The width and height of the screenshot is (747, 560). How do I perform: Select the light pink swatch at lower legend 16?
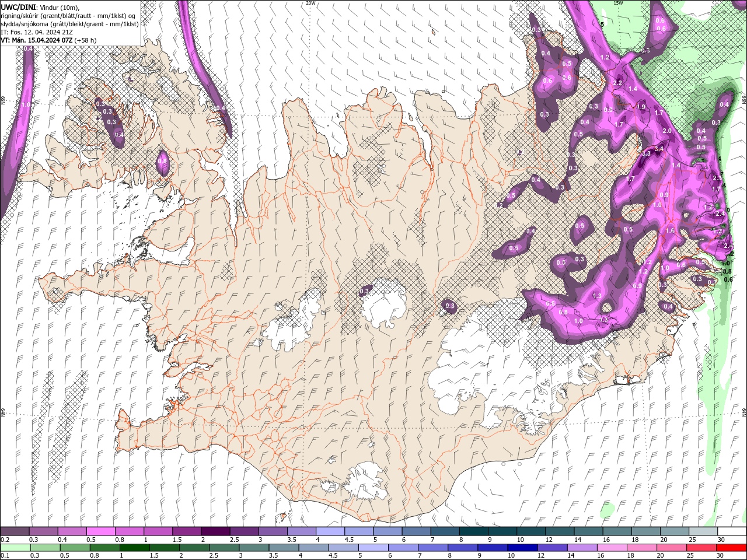click(612, 548)
